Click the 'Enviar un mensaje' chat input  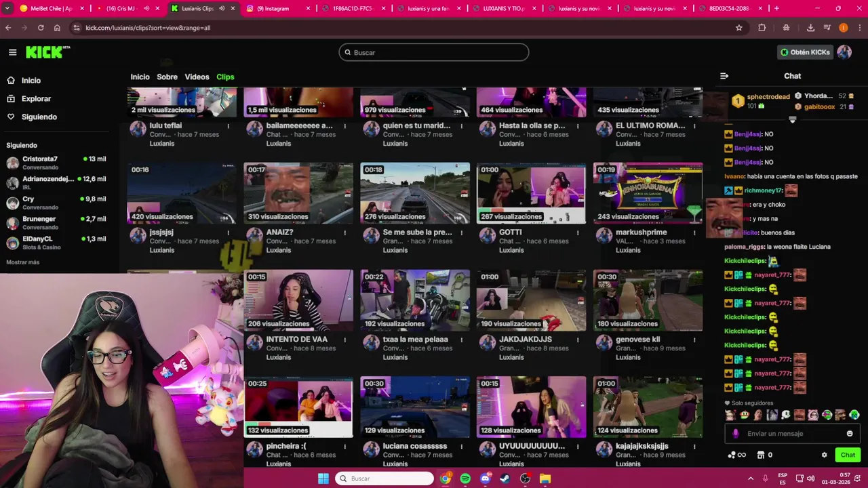(792, 434)
